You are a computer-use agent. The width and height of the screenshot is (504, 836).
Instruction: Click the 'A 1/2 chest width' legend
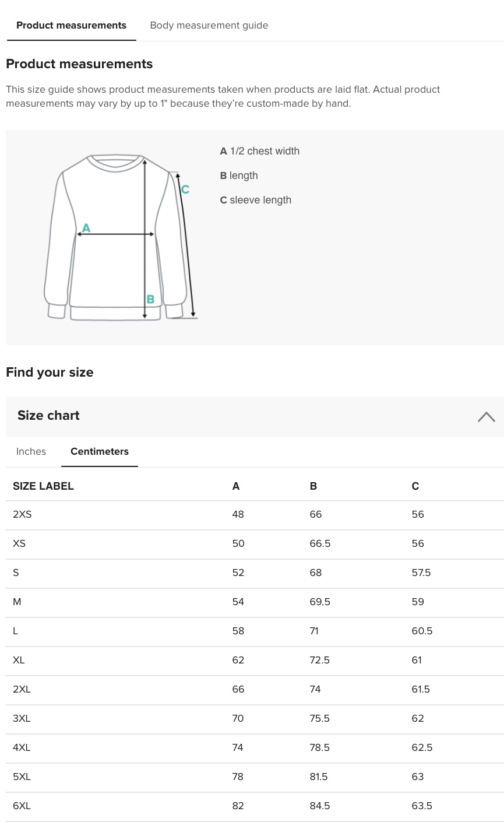click(260, 151)
